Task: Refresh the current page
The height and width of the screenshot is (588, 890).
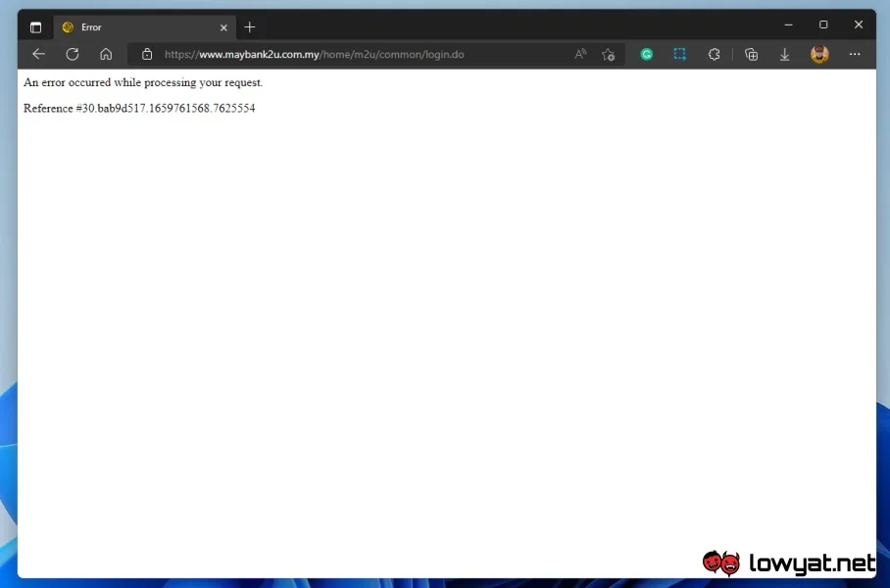Action: coord(73,55)
